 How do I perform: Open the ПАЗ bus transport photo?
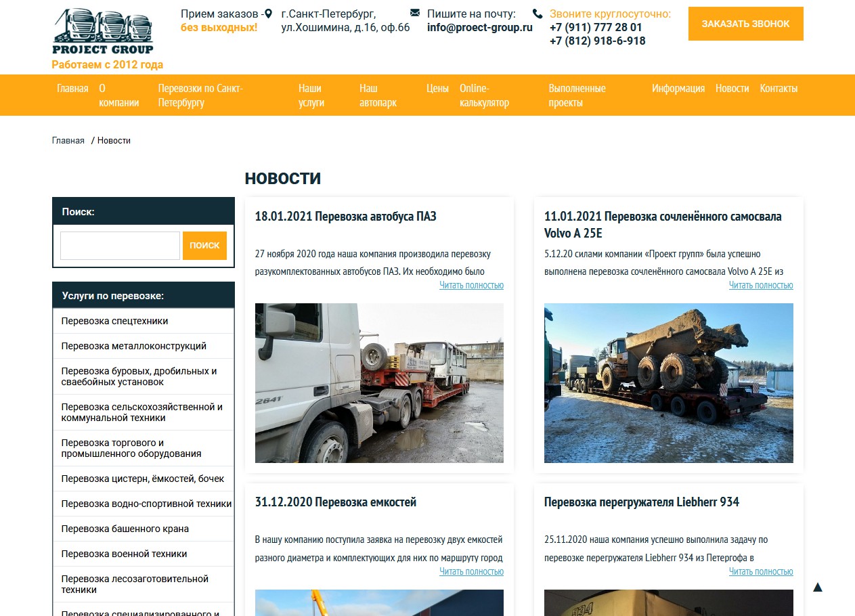[379, 383]
